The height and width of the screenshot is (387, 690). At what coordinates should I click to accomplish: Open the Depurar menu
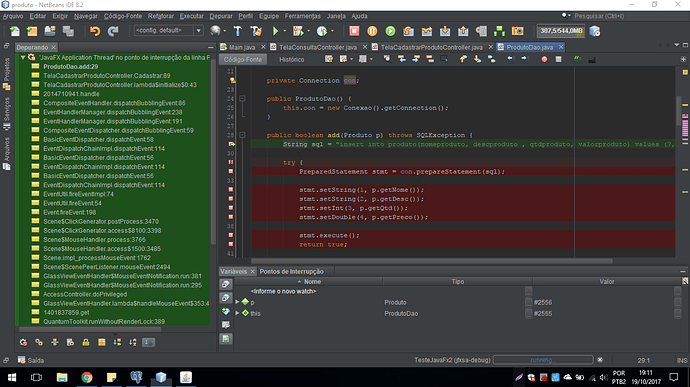pos(220,16)
